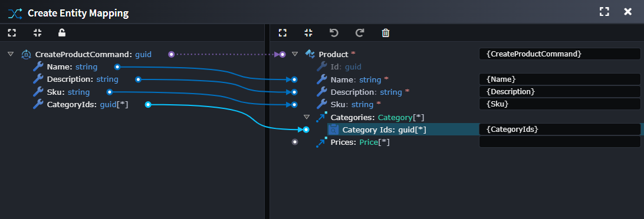Click wrench icon beside Id: guid

321,67
